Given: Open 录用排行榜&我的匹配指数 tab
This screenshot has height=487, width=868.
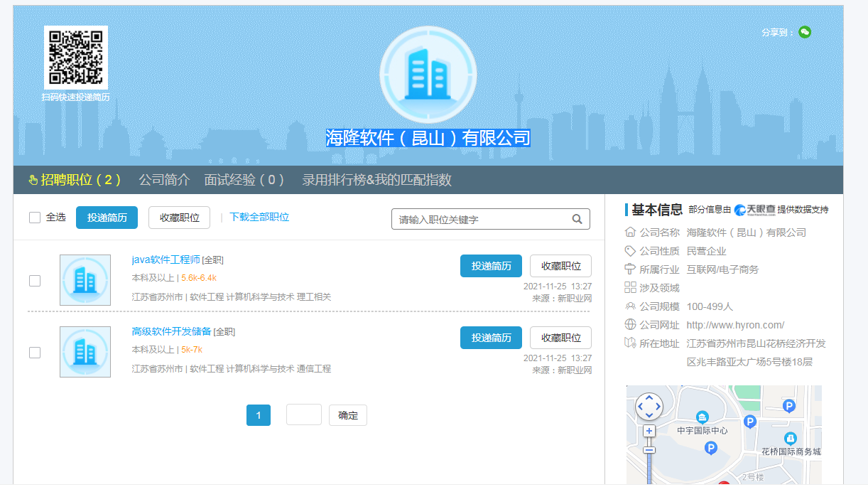Looking at the screenshot, I should [376, 180].
